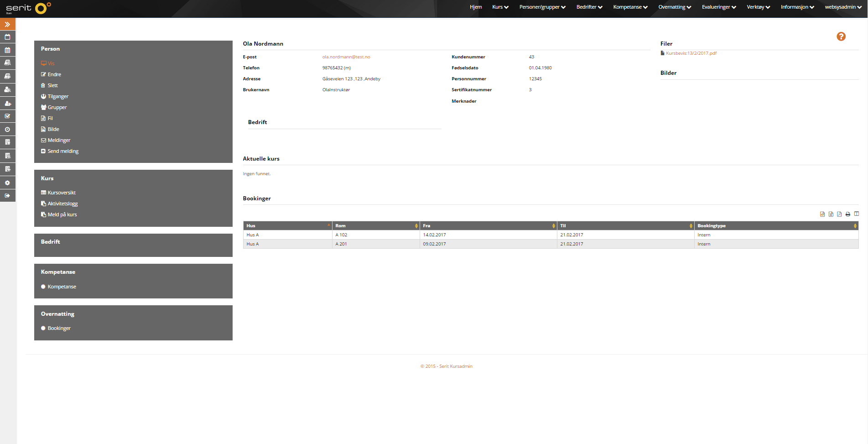Open Bookinger link in Overnatting panel
Screen dimensions: 868x444
(56, 328)
